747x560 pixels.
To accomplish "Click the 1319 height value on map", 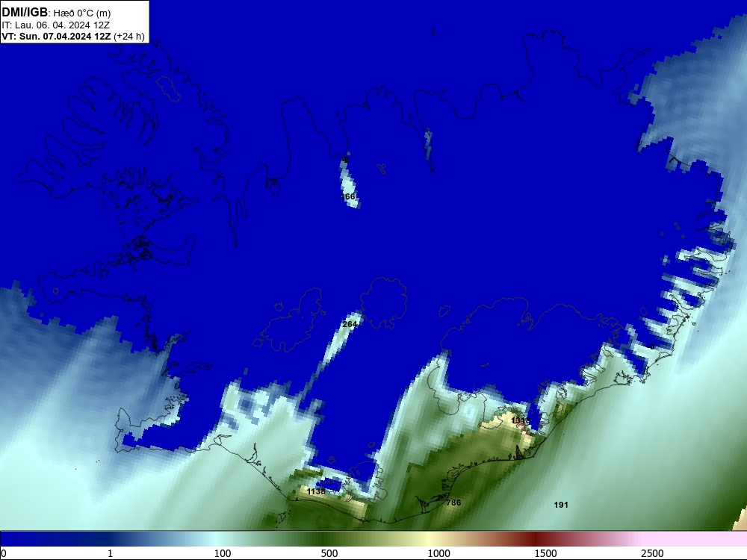I will (520, 420).
